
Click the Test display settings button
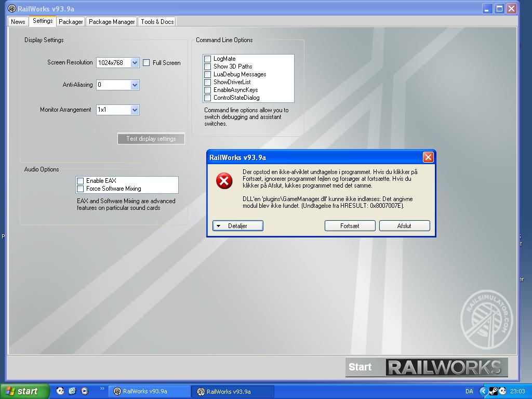pos(151,138)
